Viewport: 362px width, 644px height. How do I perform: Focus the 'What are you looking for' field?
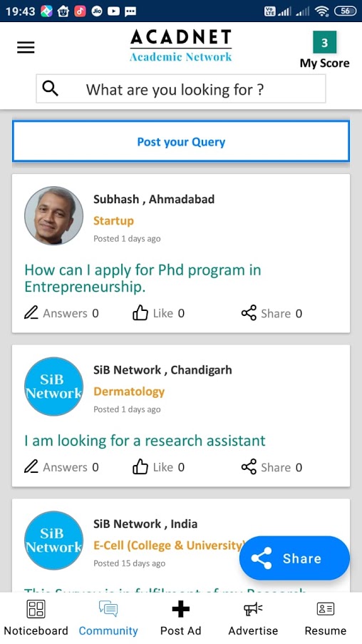click(181, 88)
